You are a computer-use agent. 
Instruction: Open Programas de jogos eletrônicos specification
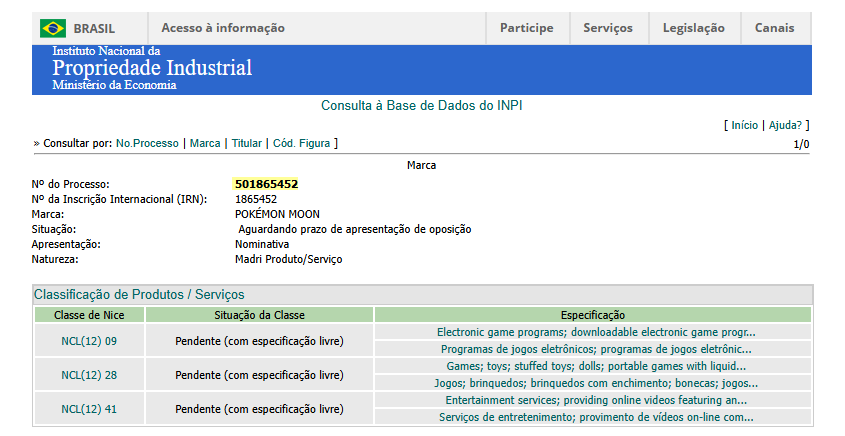pyautogui.click(x=596, y=349)
